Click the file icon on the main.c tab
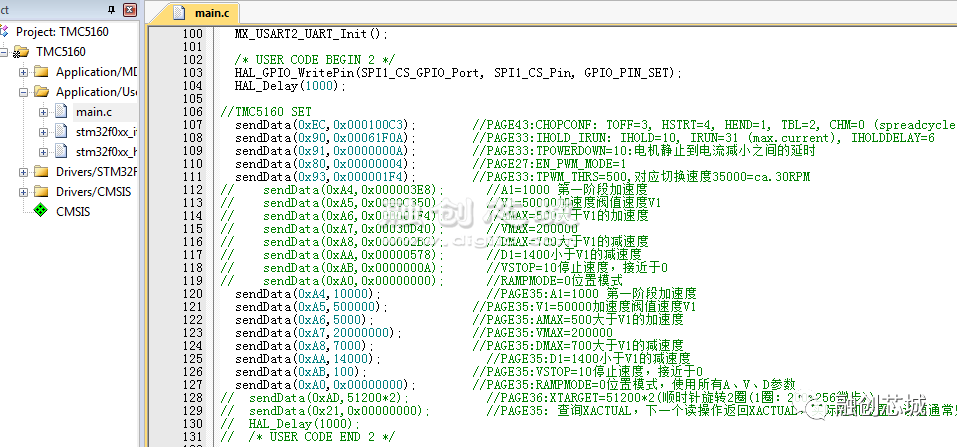Viewport: 957px width, 447px height. (180, 13)
